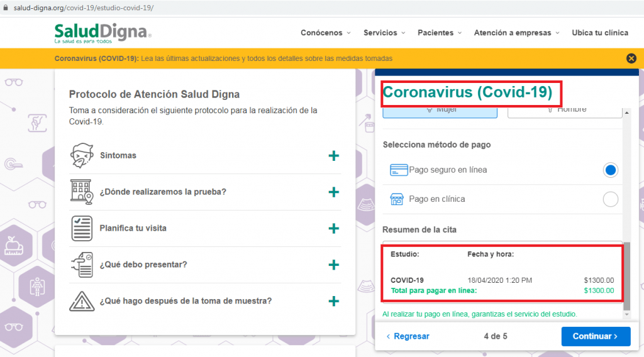Select Pago seguro en línea radio button
The width and height of the screenshot is (644, 357).
(610, 170)
